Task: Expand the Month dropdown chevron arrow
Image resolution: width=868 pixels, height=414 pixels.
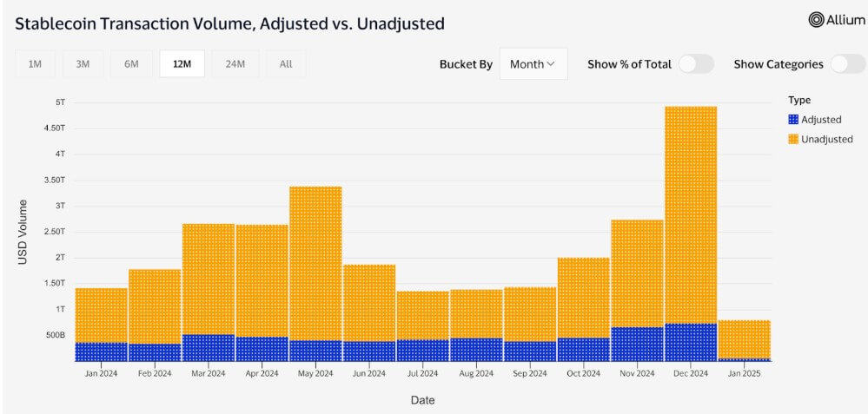Action: click(551, 64)
